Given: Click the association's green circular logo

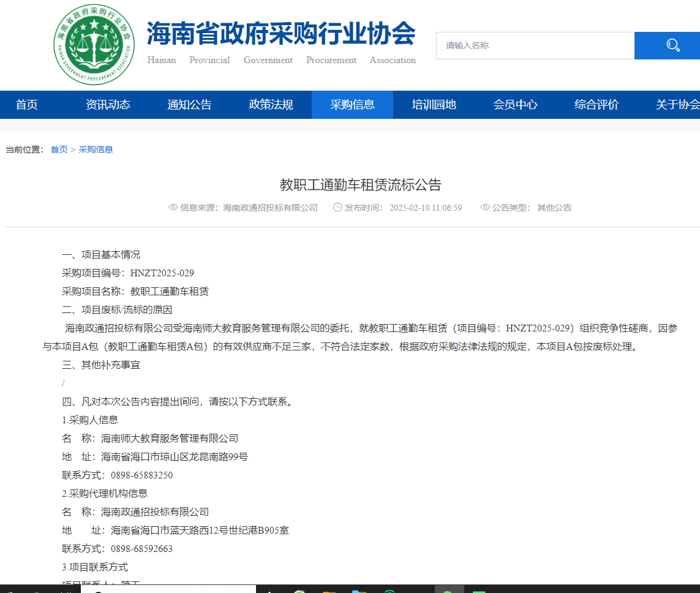Looking at the screenshot, I should (x=94, y=44).
